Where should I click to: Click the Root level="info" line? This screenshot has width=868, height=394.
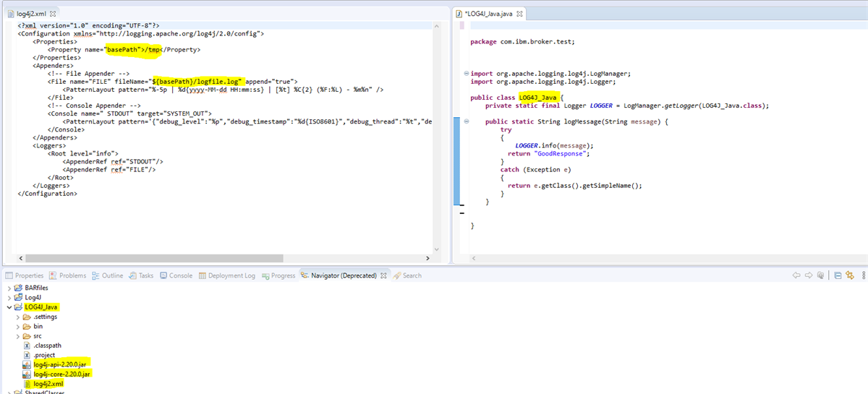(x=82, y=153)
